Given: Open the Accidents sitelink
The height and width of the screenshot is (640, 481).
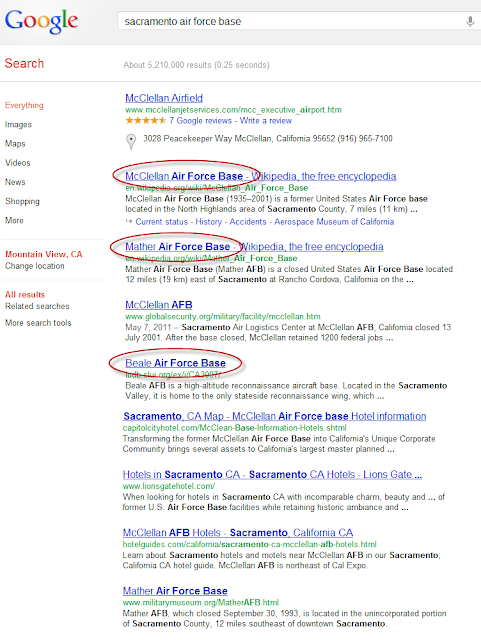Looking at the screenshot, I should [x=247, y=222].
